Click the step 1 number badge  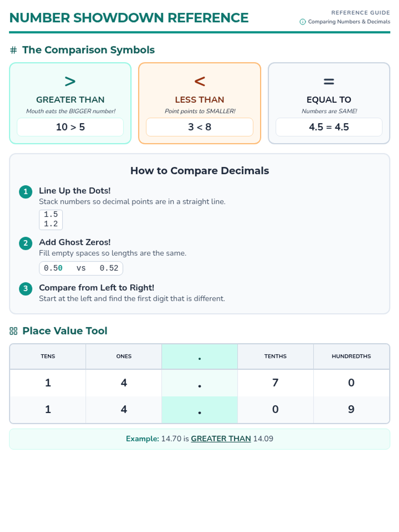(26, 192)
